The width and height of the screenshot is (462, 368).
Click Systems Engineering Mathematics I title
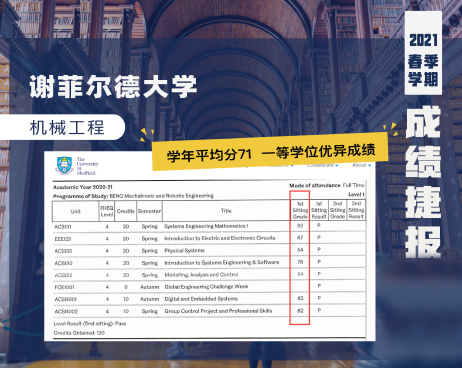pyautogui.click(x=206, y=226)
